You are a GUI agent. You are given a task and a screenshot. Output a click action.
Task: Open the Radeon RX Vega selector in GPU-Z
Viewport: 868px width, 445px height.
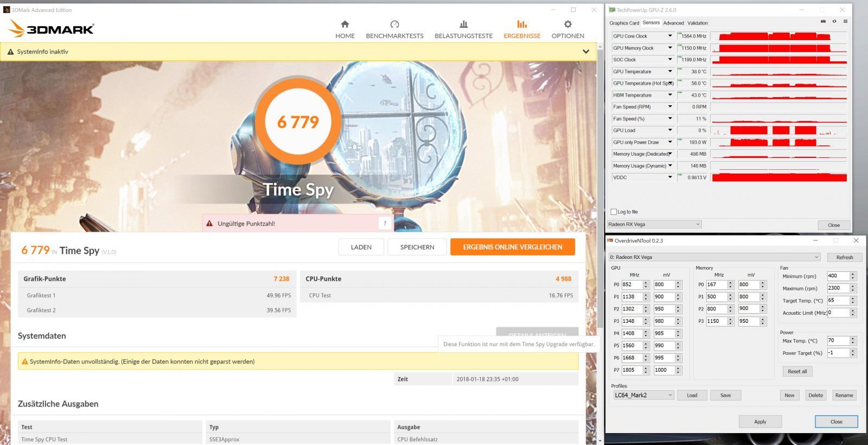tap(654, 224)
